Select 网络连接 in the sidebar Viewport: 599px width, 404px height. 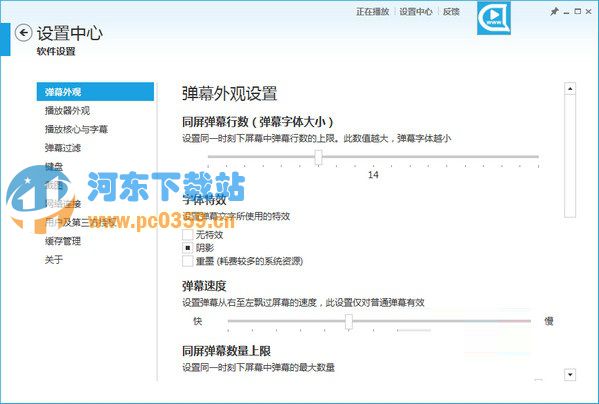point(63,204)
